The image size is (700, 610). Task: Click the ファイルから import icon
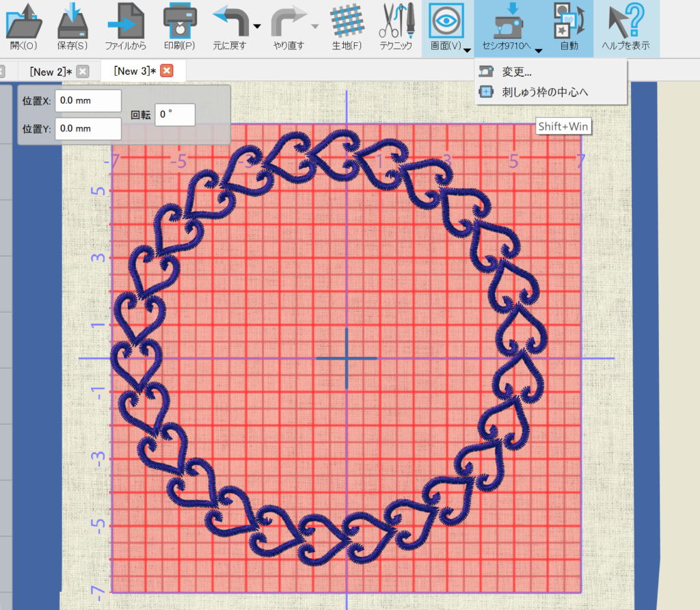click(x=126, y=27)
